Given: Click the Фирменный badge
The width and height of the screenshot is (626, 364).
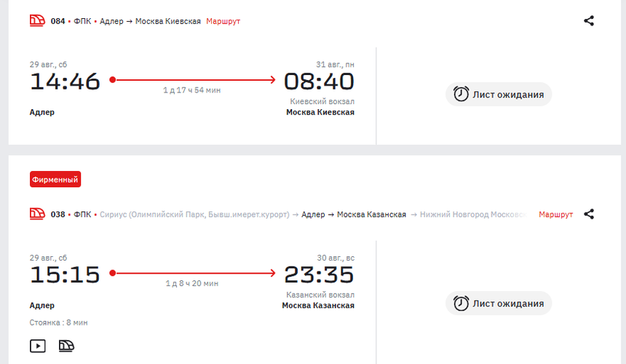Looking at the screenshot, I should 55,179.
